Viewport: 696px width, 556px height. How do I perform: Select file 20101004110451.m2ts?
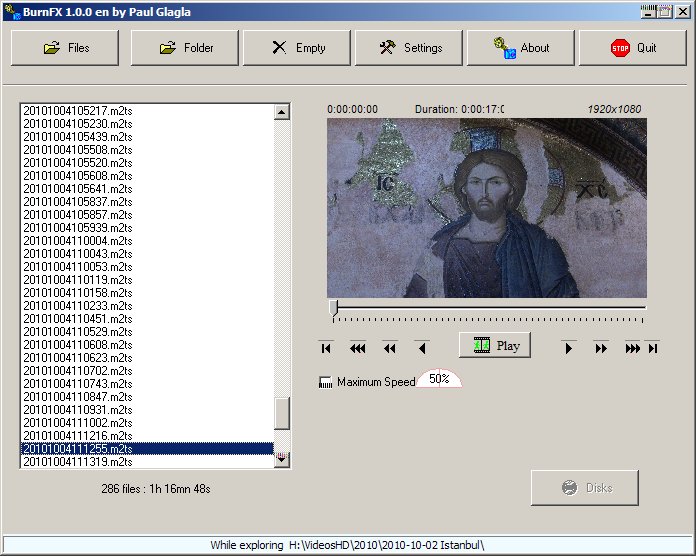(x=147, y=319)
